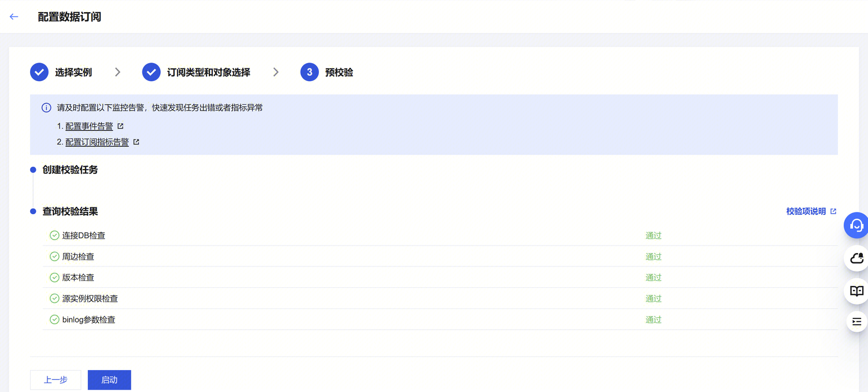868x392 pixels.
Task: Click the collapse menu floating icon
Action: pyautogui.click(x=856, y=321)
